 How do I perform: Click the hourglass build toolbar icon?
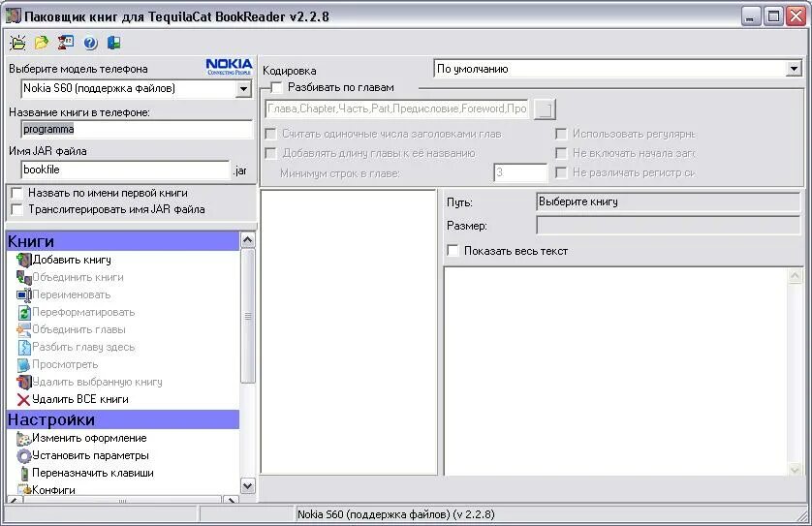coord(66,43)
